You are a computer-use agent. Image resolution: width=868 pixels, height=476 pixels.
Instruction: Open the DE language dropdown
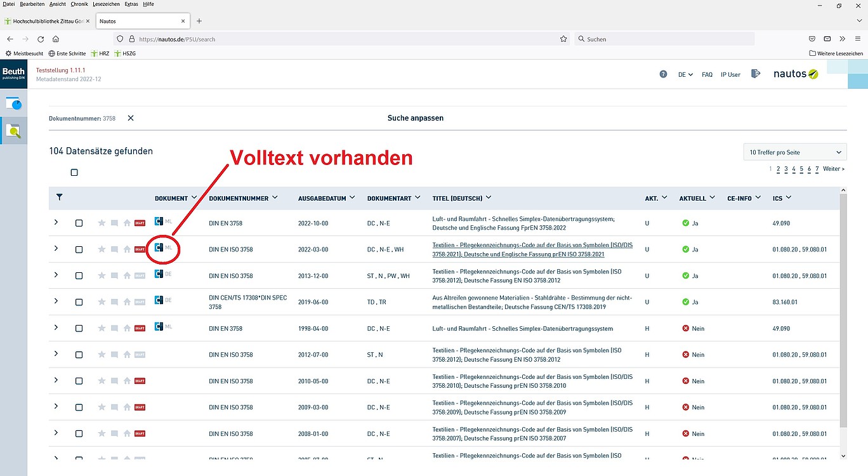click(685, 75)
